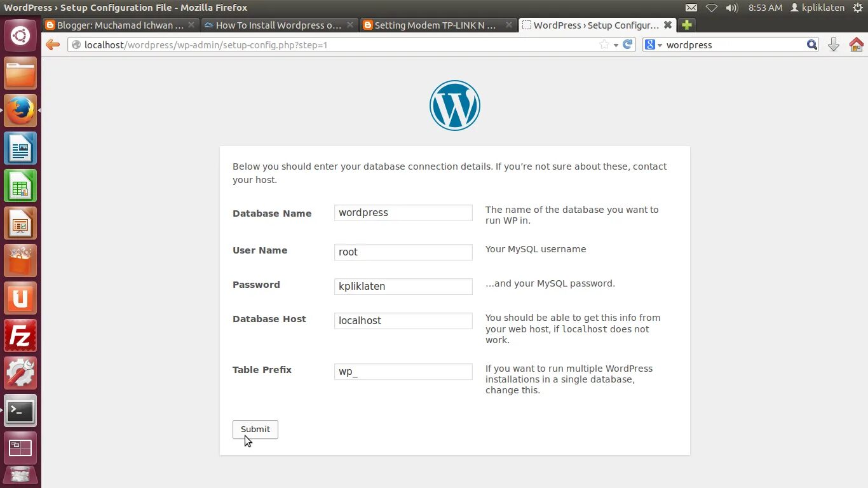868x488 pixels.
Task: Click the 'Your MySQL username' hint
Action: [536, 249]
